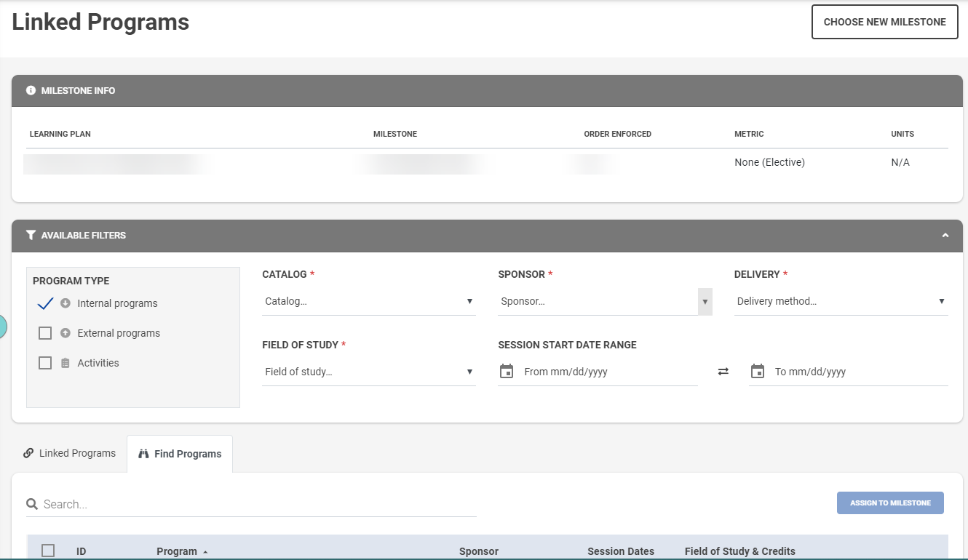Open the Sponsor dropdown
The width and height of the screenshot is (968, 560).
604,301
